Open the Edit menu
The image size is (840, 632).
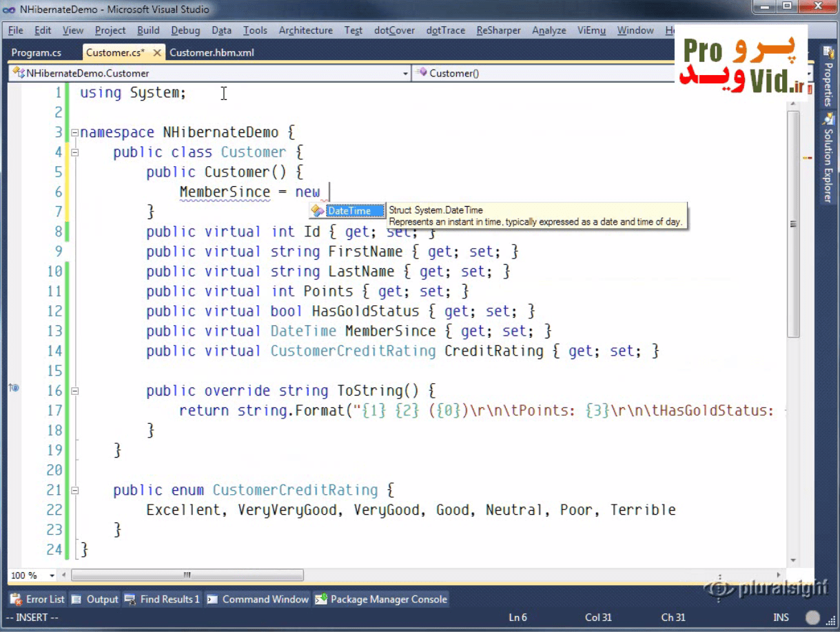coord(43,30)
